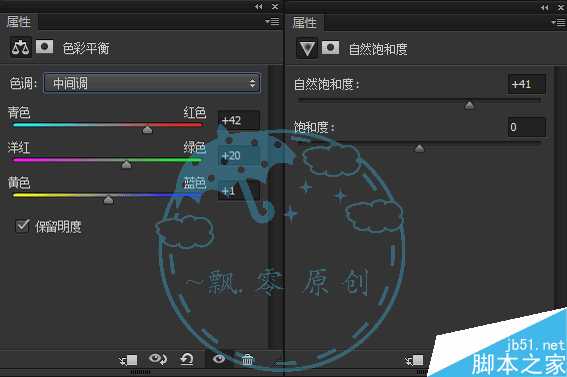Click the 饱和度: label
Screen dimensions: 567x377
point(314,127)
